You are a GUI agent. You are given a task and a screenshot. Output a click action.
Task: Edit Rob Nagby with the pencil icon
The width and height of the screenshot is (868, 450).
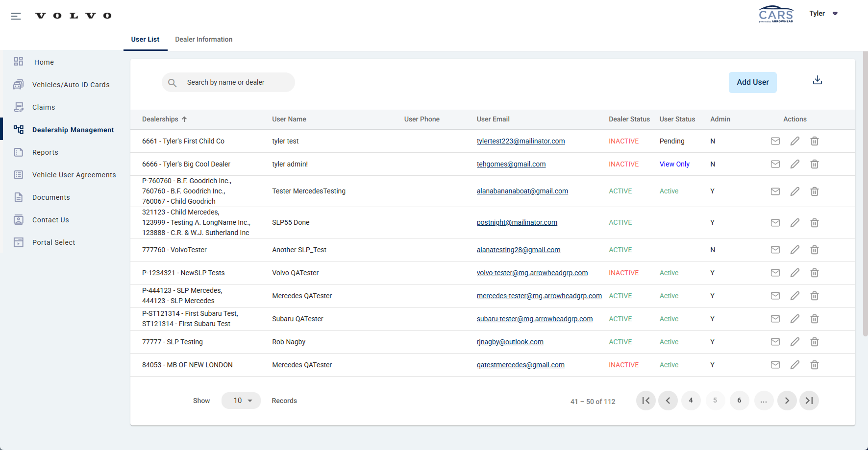[x=795, y=342]
